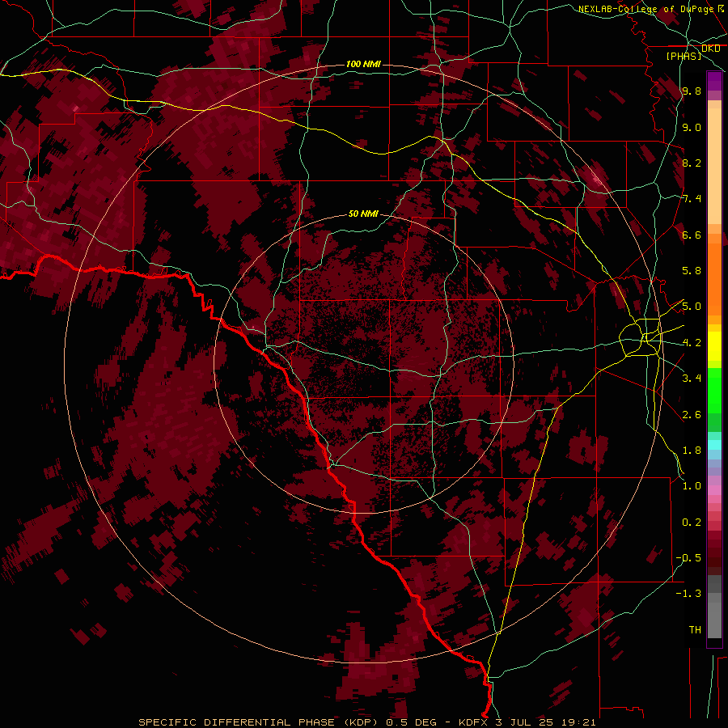Click the TH threshold legend label
The width and height of the screenshot is (728, 728).
point(695,630)
